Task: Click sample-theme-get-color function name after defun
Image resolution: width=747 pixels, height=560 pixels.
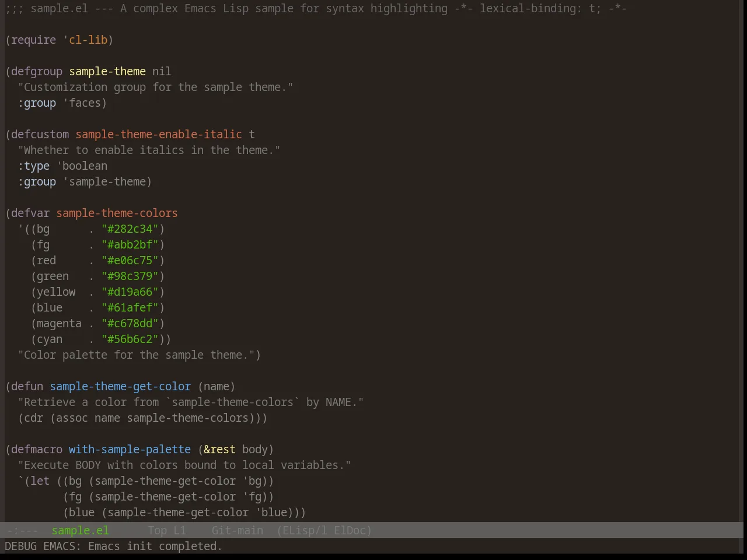Action: (120, 386)
